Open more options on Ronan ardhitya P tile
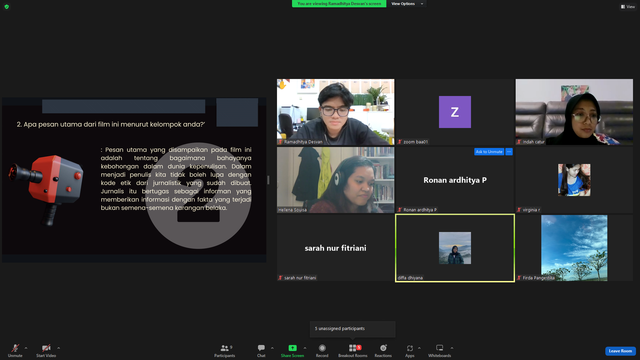 click(509, 152)
